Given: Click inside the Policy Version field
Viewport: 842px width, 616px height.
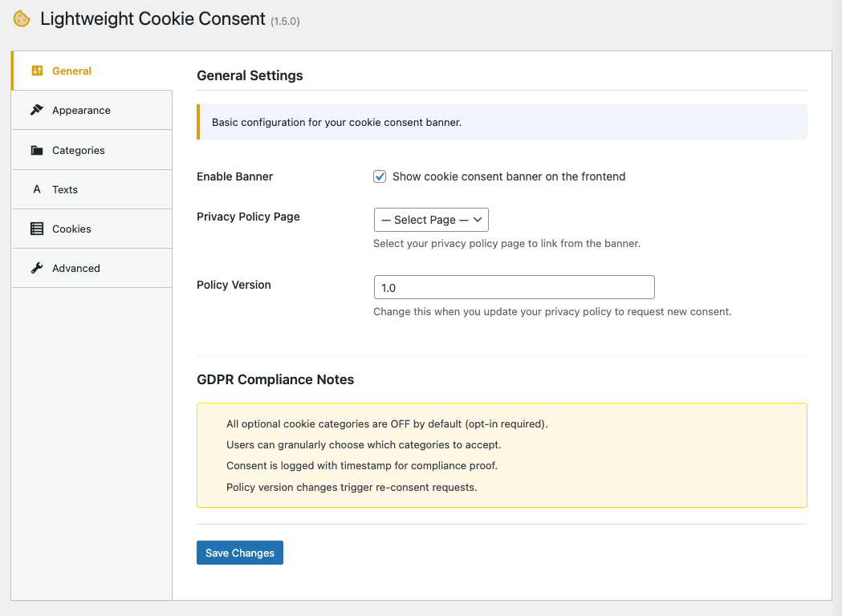Looking at the screenshot, I should (x=514, y=286).
